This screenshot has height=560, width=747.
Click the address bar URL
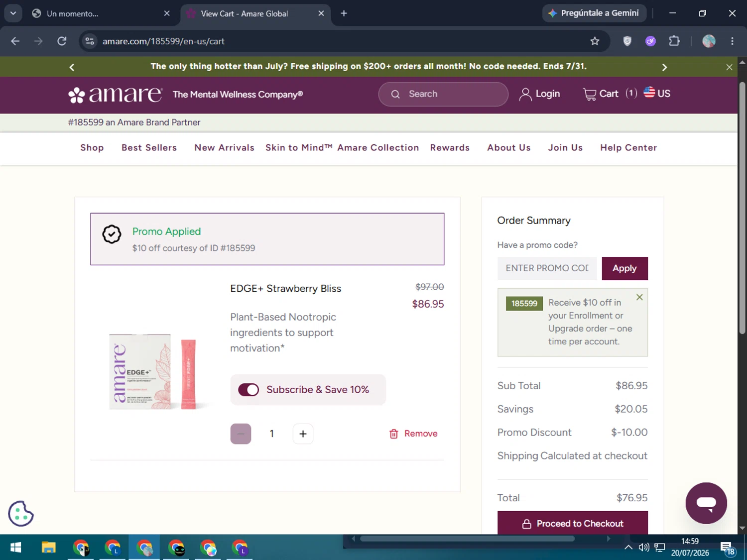163,41
